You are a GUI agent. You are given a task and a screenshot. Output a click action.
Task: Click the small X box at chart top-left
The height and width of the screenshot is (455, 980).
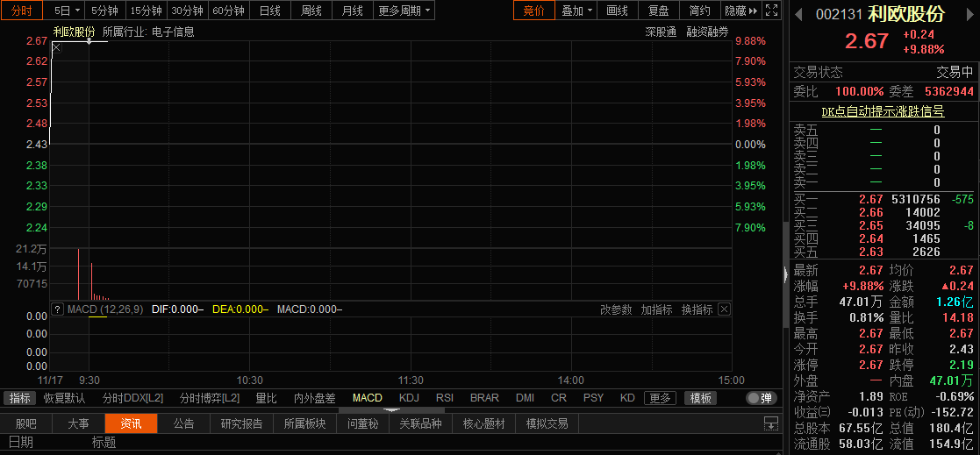(x=57, y=48)
